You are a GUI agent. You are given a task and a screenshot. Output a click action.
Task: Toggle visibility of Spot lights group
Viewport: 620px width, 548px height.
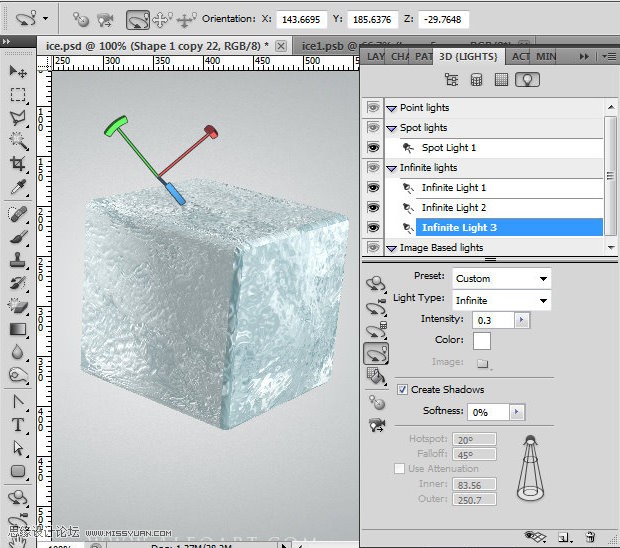click(373, 127)
